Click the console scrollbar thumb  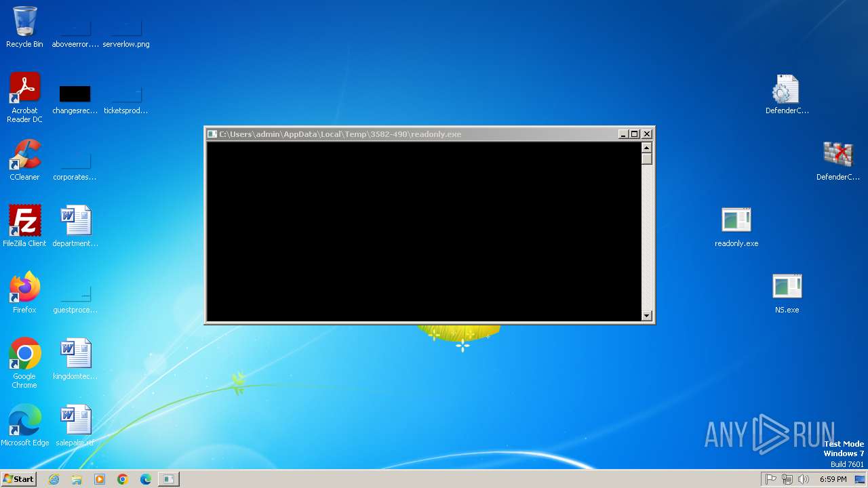(647, 159)
